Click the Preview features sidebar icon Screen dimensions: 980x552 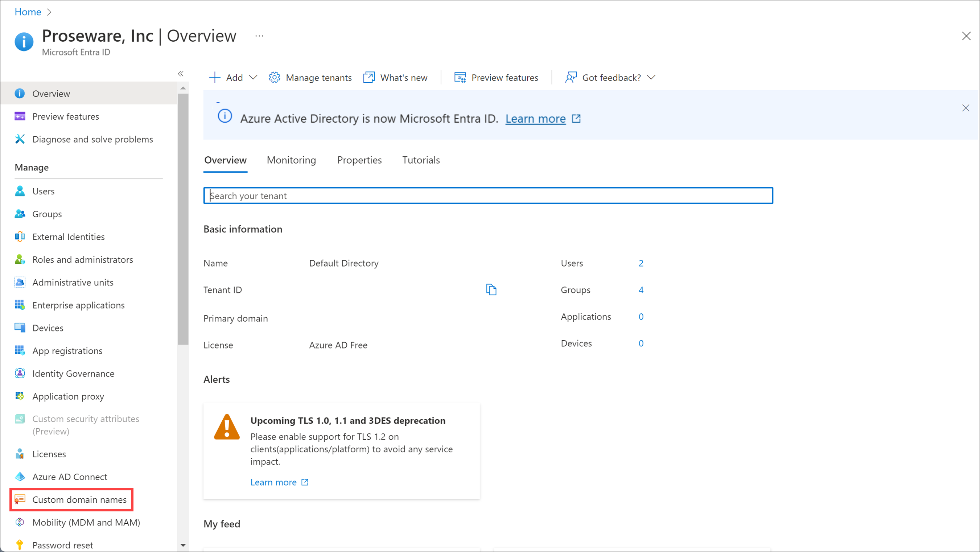(x=20, y=116)
